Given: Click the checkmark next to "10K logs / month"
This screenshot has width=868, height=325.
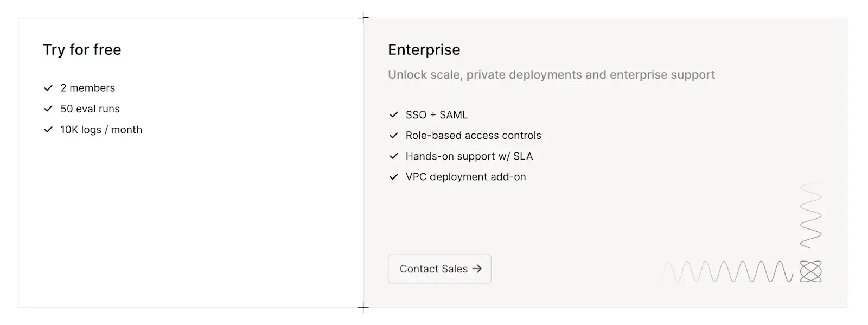Looking at the screenshot, I should click(x=48, y=130).
